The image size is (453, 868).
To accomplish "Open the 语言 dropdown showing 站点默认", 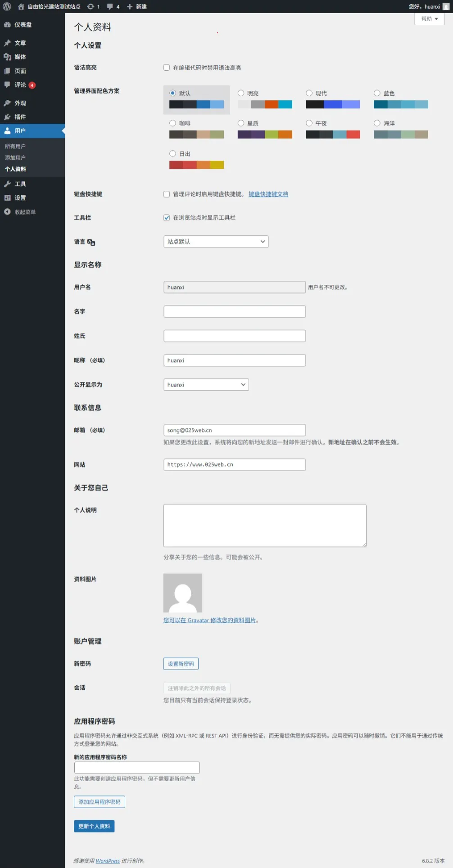I will point(216,242).
